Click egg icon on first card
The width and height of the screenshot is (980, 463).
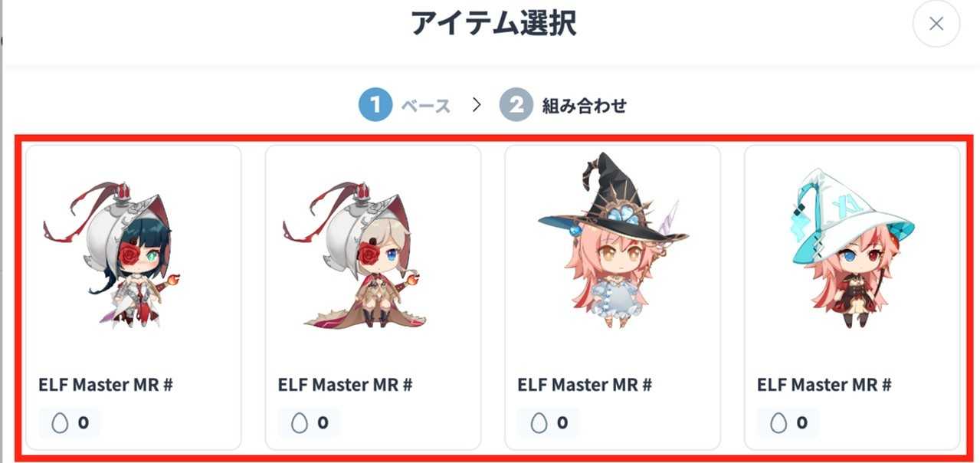click(60, 422)
